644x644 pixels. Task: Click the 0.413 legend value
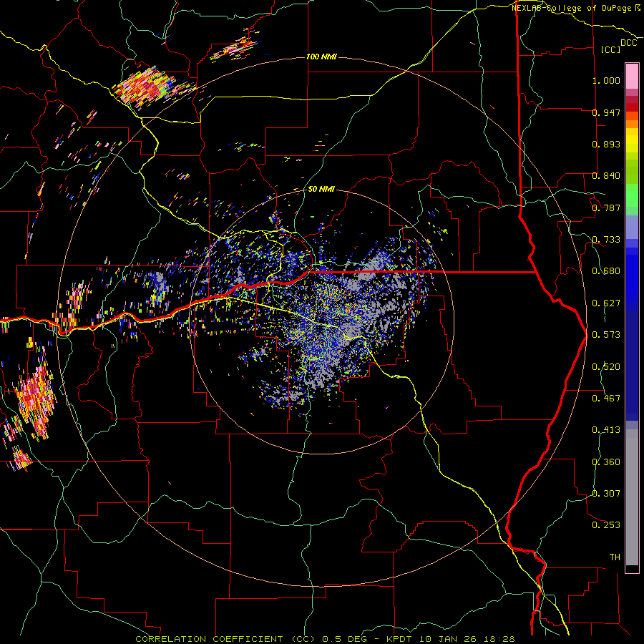[606, 430]
